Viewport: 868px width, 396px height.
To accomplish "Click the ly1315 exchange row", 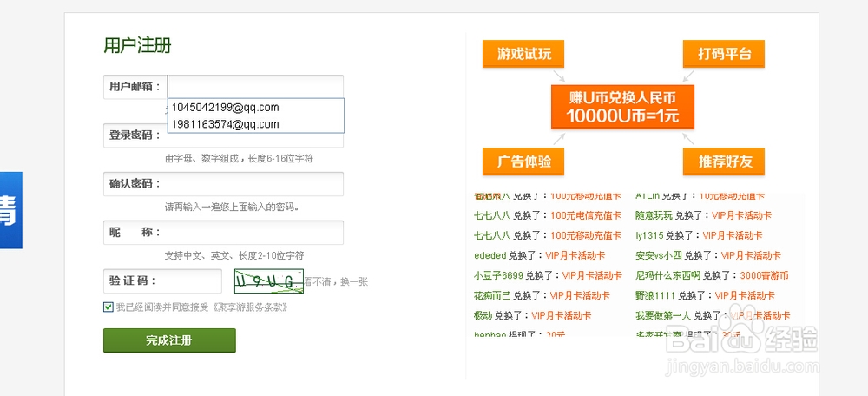I will pyautogui.click(x=699, y=235).
